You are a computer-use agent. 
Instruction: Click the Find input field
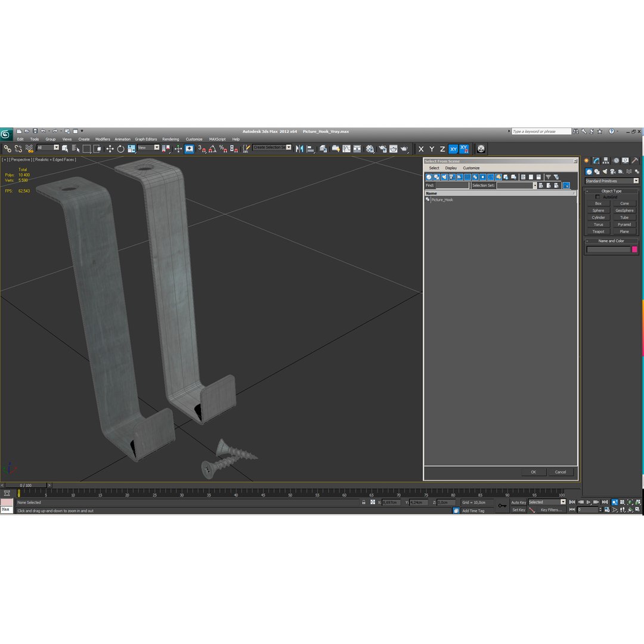pyautogui.click(x=452, y=185)
